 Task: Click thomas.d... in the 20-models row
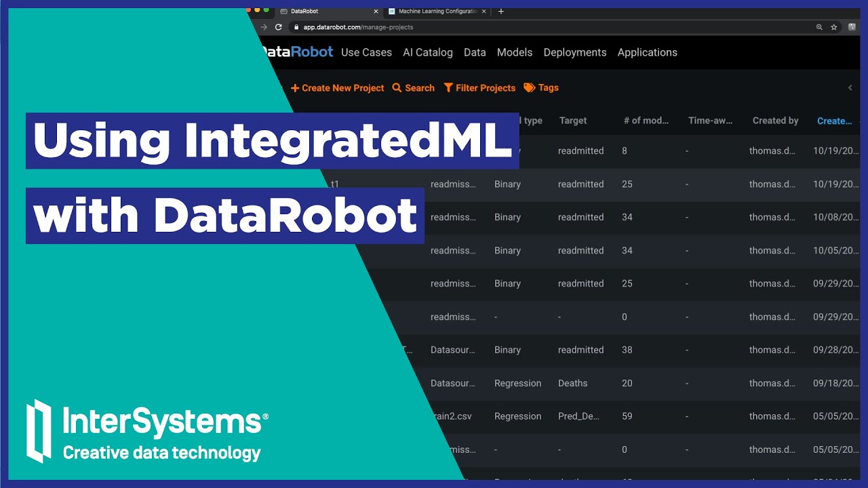pyautogui.click(x=772, y=383)
